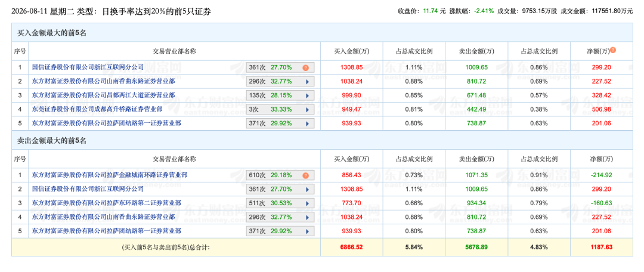
Task: Click the sell amount 934.34
Action: click(476, 203)
